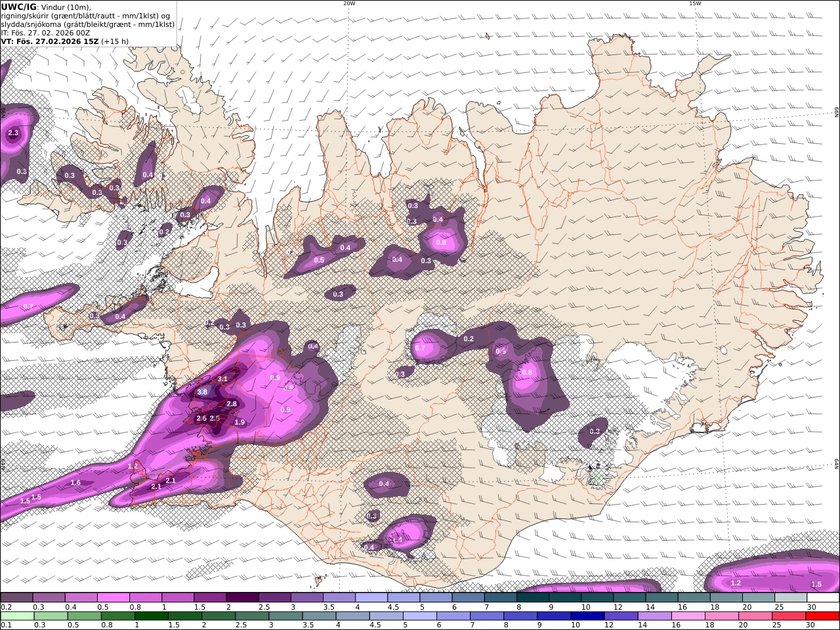Select the 2.3 value off the Westfjords
Image resolution: width=840 pixels, height=630 pixels.
pos(13,133)
